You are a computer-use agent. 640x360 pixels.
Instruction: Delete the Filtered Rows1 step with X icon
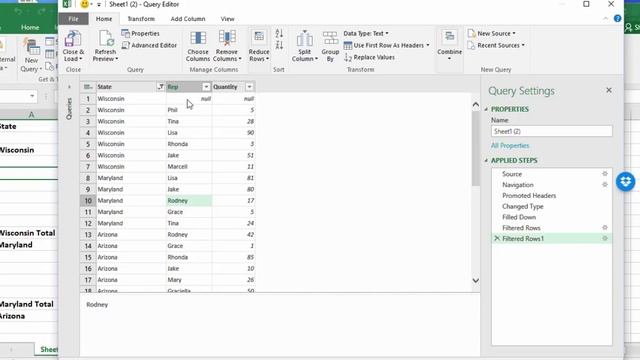[497, 238]
